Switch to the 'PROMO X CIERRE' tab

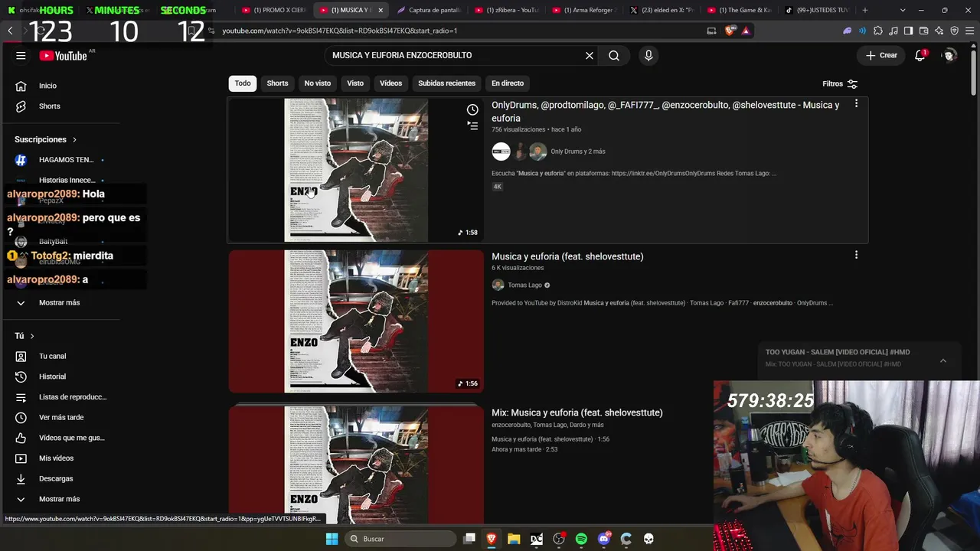273,10
